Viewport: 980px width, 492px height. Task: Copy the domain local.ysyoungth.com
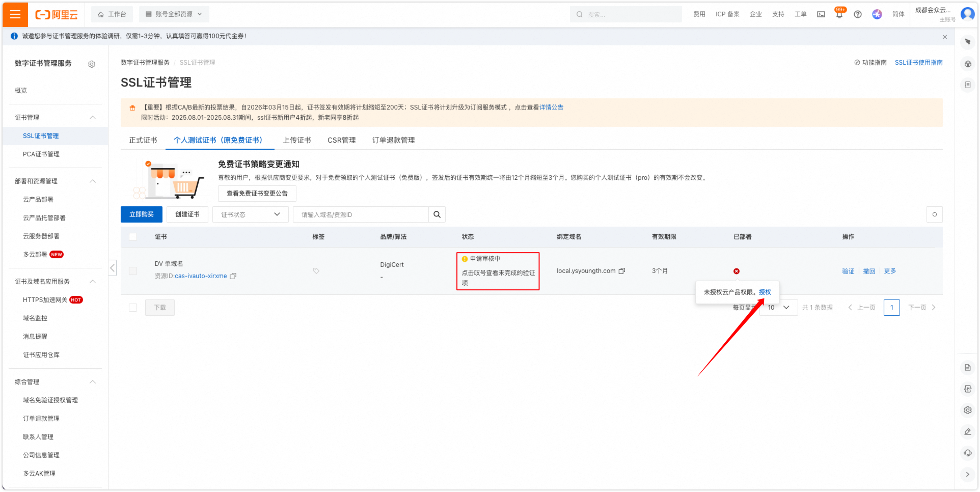click(622, 271)
